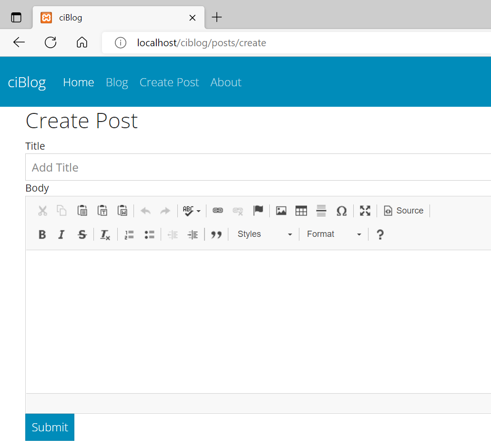The width and height of the screenshot is (491, 448).
Task: Insert an image using the picture icon
Action: tap(281, 211)
